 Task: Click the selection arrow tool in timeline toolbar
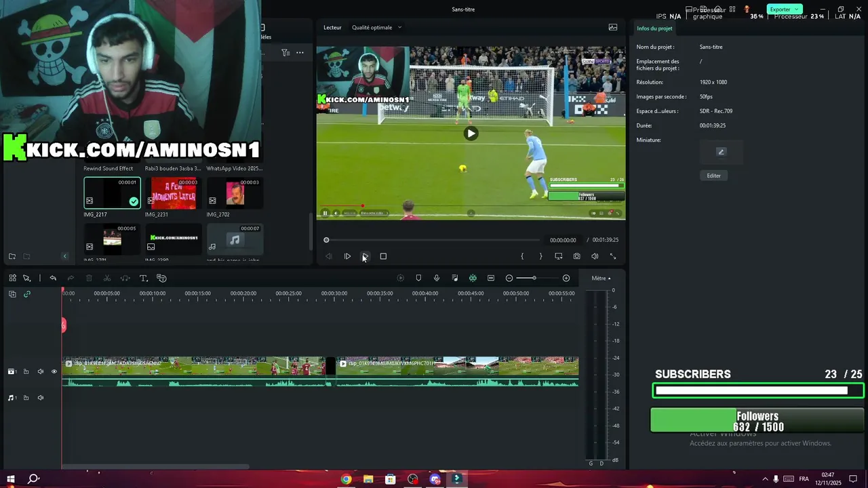pos(27,278)
